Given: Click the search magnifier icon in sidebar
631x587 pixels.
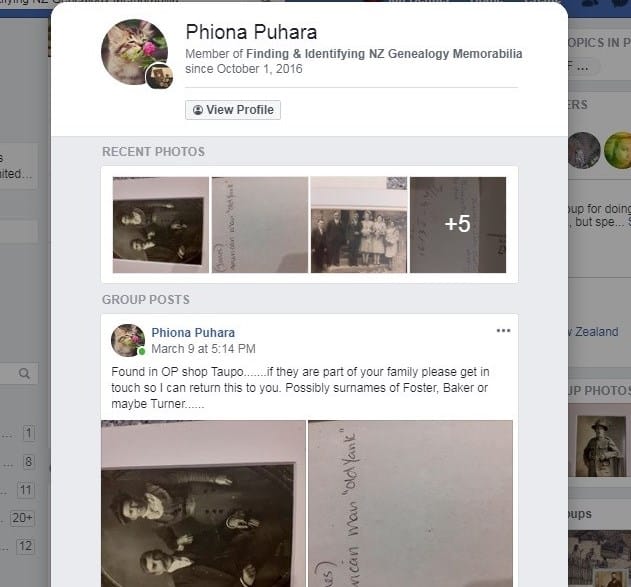Looking at the screenshot, I should (x=24, y=374).
